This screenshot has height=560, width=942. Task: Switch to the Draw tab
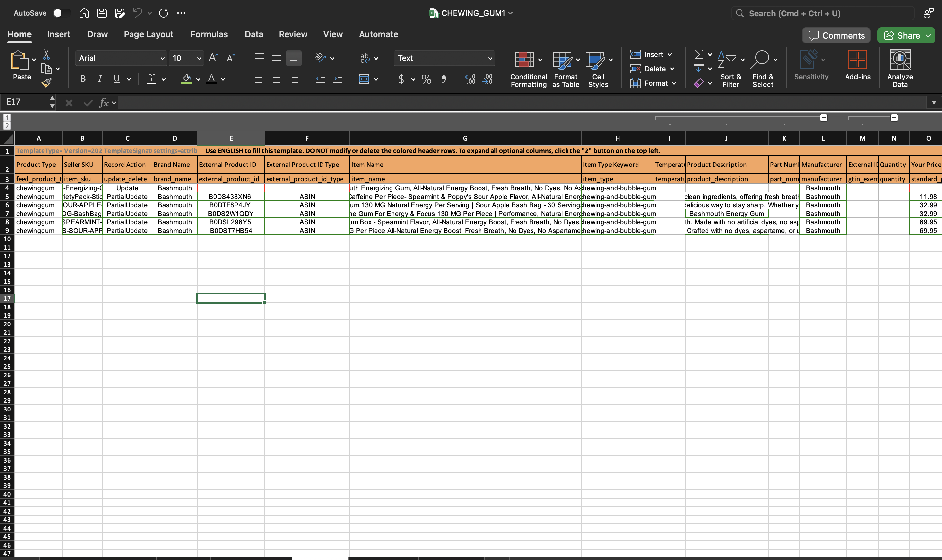coord(97,34)
